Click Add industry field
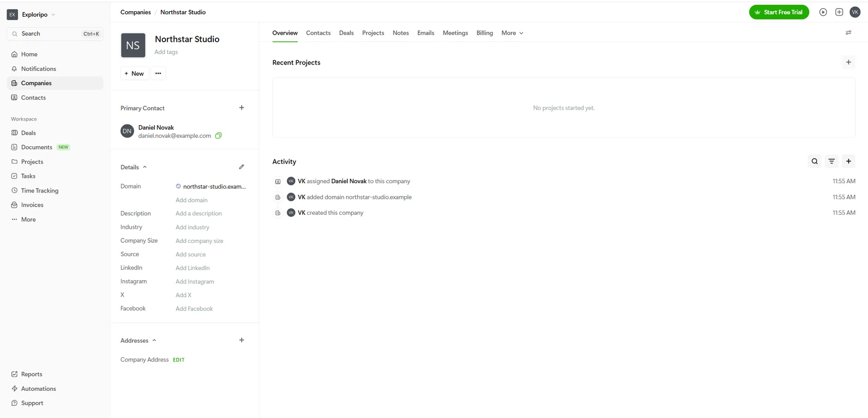The width and height of the screenshot is (868, 418). [x=192, y=227]
